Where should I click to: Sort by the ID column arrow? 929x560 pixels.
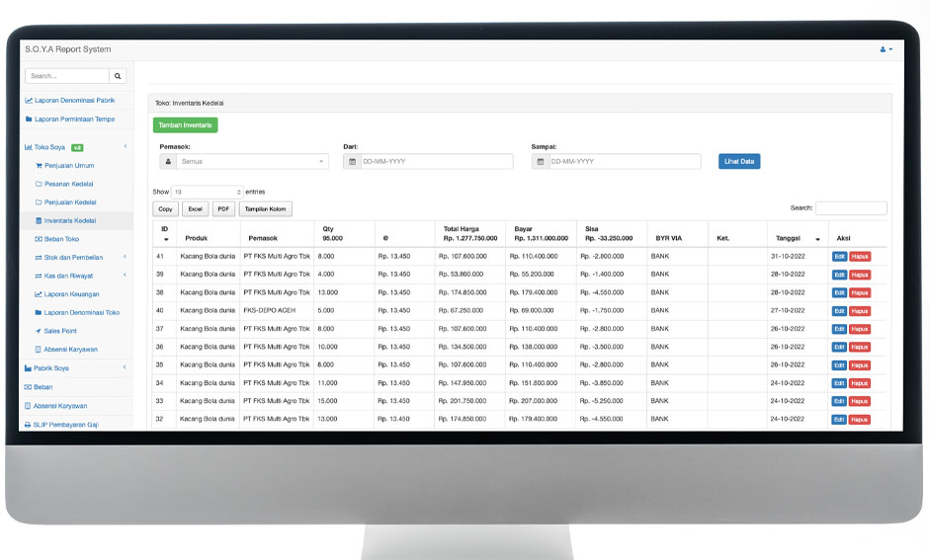click(166, 239)
